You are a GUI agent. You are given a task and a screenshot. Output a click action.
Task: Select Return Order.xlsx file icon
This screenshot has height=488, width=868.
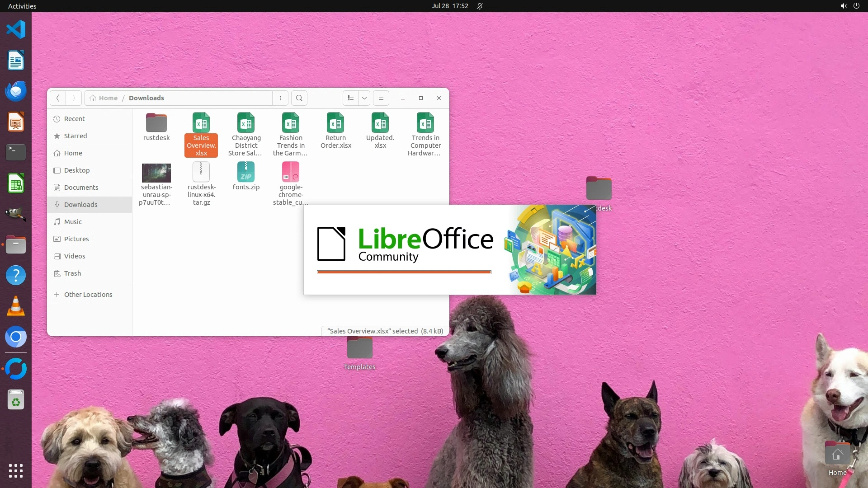point(335,123)
